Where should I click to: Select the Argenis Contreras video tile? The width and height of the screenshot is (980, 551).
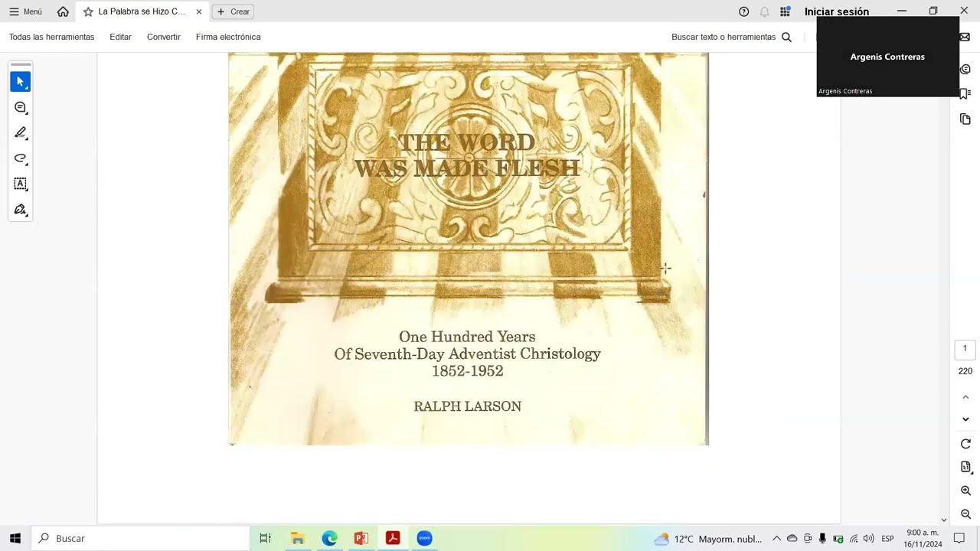click(x=887, y=57)
